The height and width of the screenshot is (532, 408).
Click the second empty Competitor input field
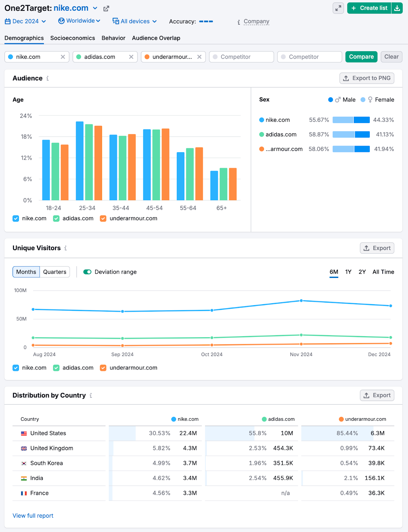[310, 57]
